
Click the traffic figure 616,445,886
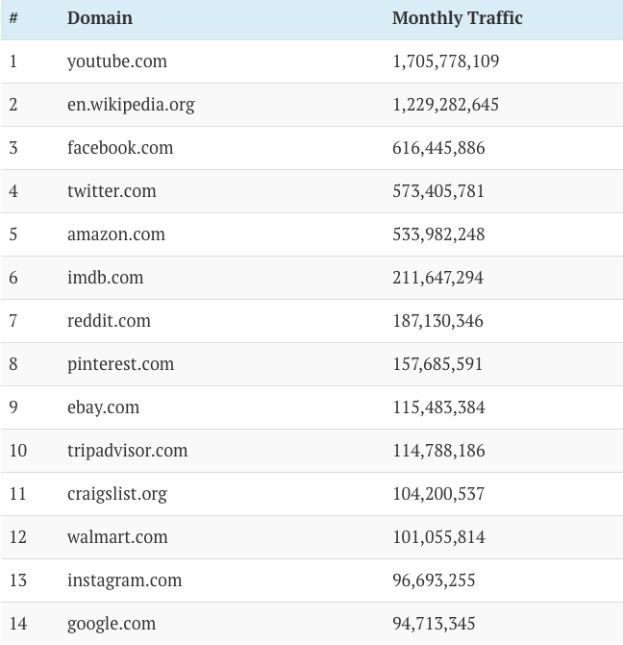pos(439,148)
